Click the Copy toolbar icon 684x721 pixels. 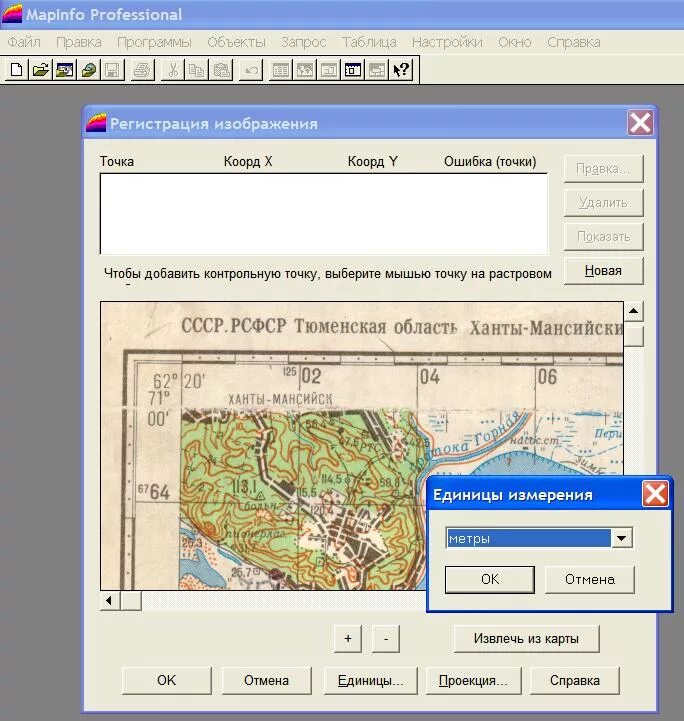pyautogui.click(x=197, y=70)
